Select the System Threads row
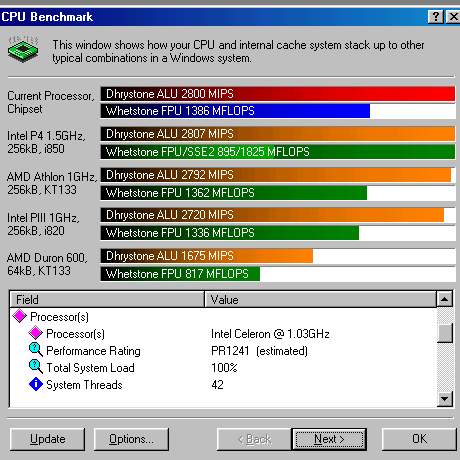 tap(223, 384)
